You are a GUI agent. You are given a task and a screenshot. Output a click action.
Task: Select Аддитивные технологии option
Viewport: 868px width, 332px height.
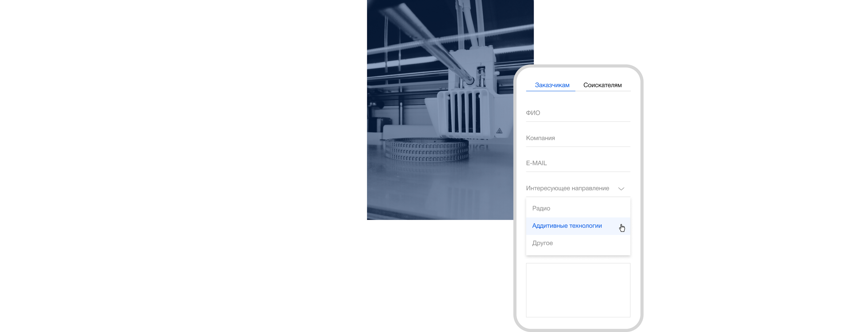pyautogui.click(x=567, y=226)
